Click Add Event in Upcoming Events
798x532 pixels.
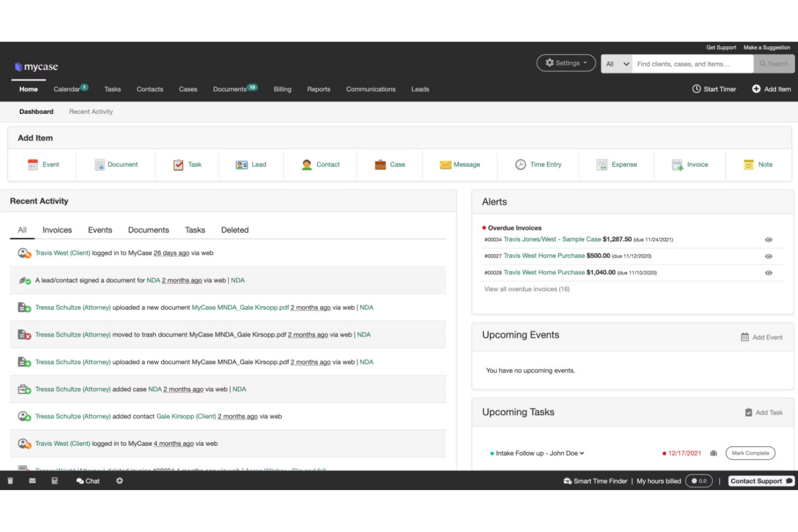coord(761,337)
